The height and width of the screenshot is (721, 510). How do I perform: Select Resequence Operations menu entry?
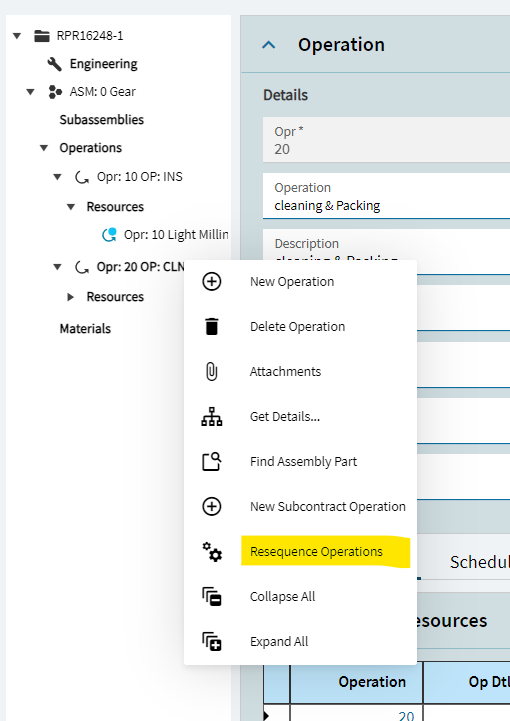[x=316, y=551]
